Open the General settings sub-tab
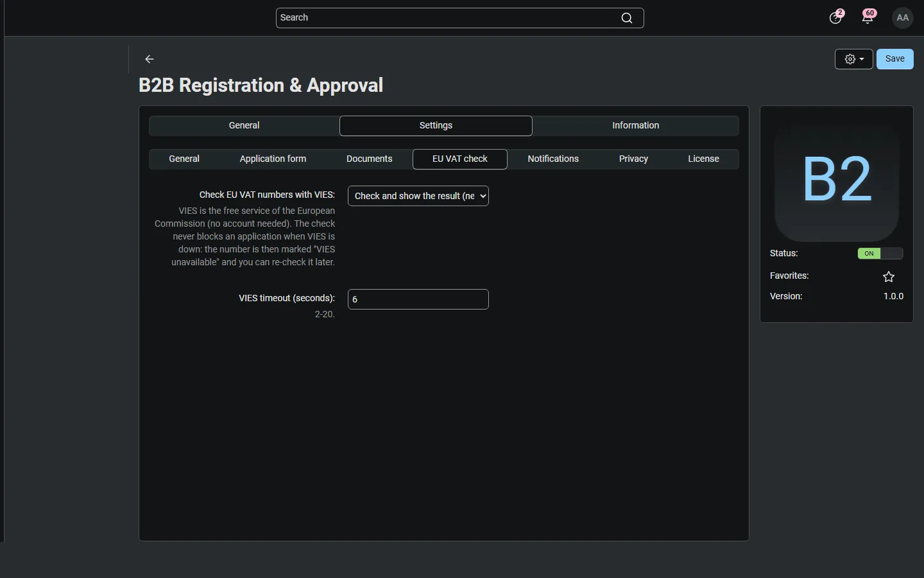 click(184, 159)
